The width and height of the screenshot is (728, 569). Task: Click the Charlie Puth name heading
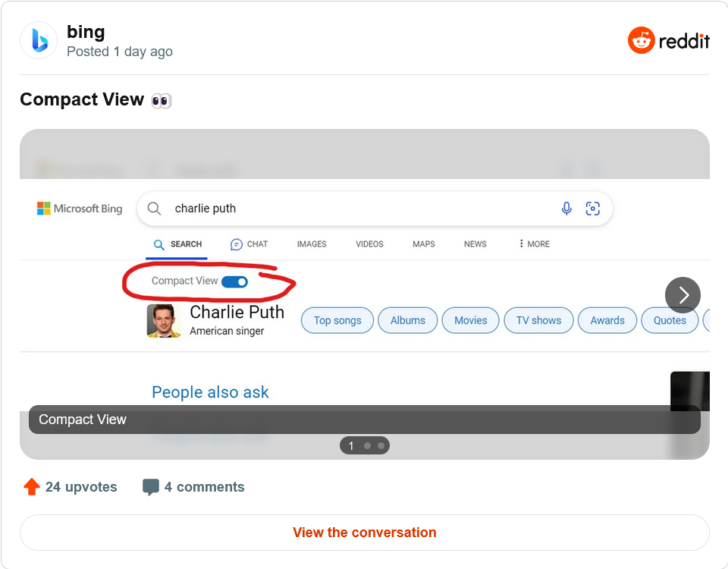[x=237, y=312]
